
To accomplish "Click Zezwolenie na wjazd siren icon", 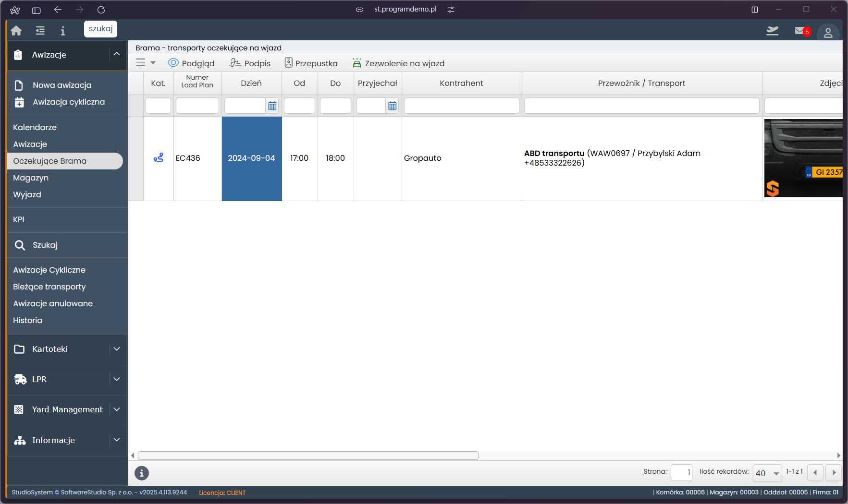I will 357,63.
